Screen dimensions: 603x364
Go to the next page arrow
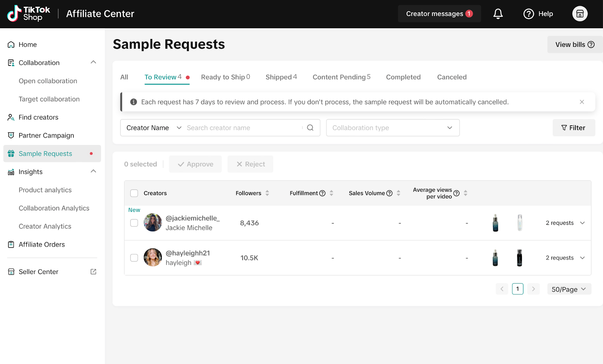[533, 289]
